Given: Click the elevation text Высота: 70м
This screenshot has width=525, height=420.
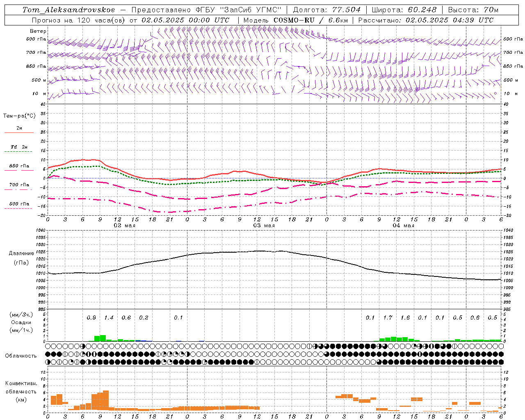Looking at the screenshot, I should point(473,10).
